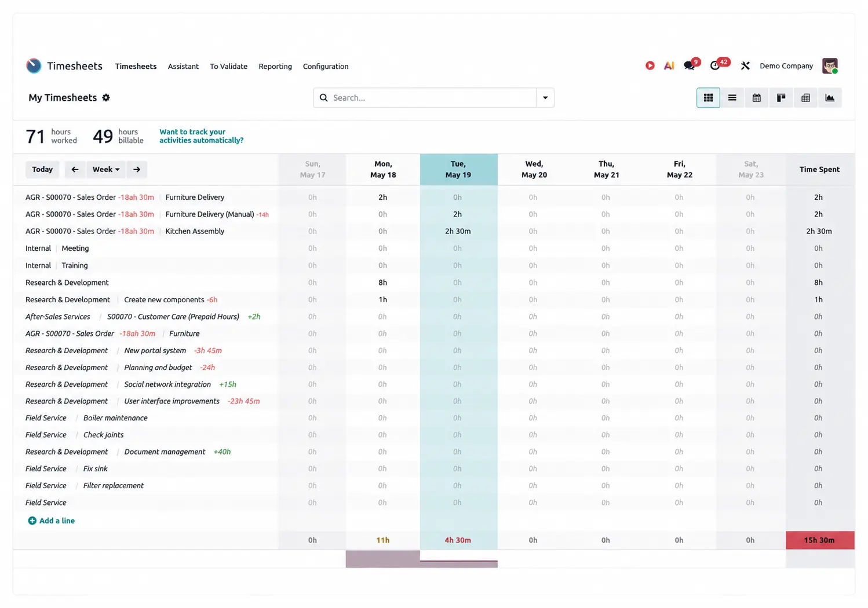The height and width of the screenshot is (608, 868).
Task: Select the Document management row
Action: (165, 452)
